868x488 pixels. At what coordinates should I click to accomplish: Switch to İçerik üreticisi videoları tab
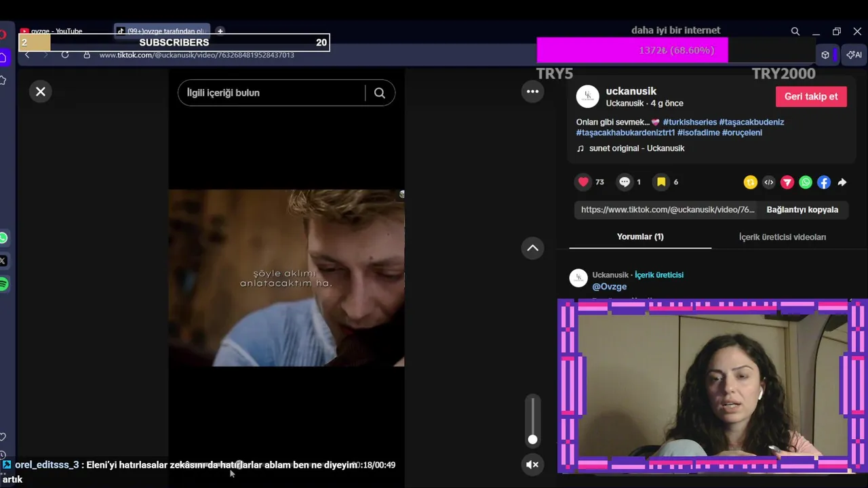783,237
